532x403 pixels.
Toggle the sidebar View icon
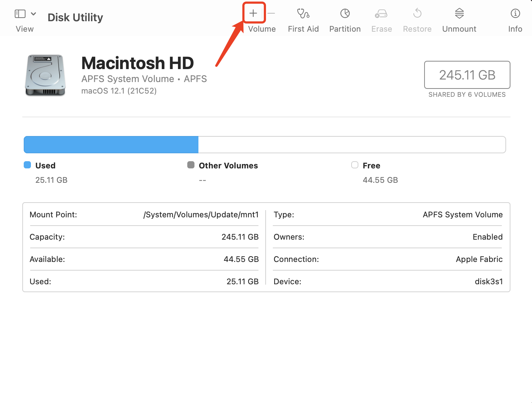point(20,14)
